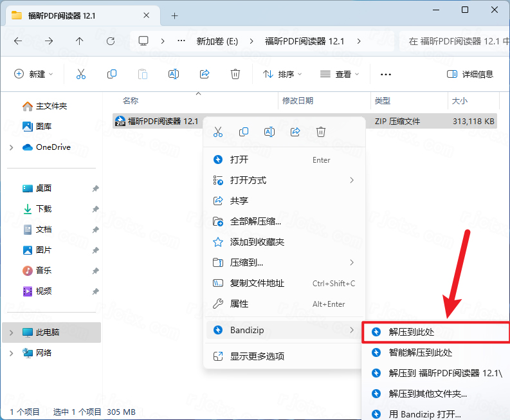Go up one folder level
Image resolution: width=510 pixels, height=420 pixels.
click(79, 41)
